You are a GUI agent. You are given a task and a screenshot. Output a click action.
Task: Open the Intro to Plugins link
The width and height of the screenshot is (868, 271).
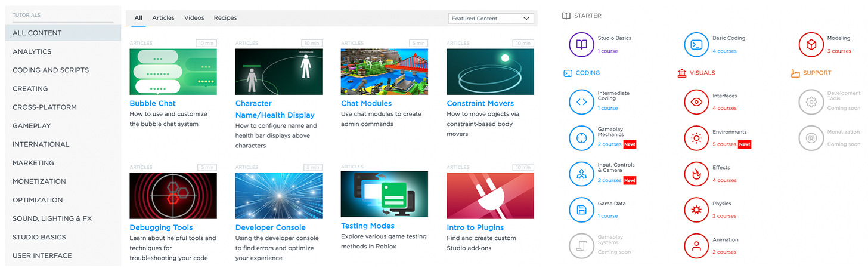(x=475, y=227)
